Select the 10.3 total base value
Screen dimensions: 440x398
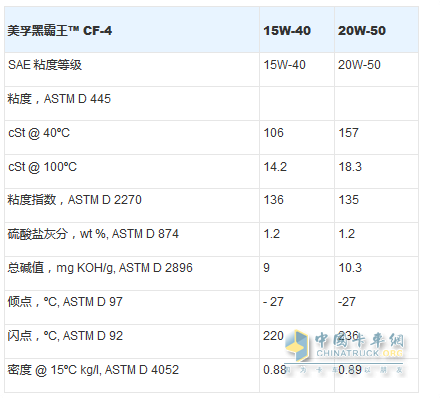pos(350,268)
